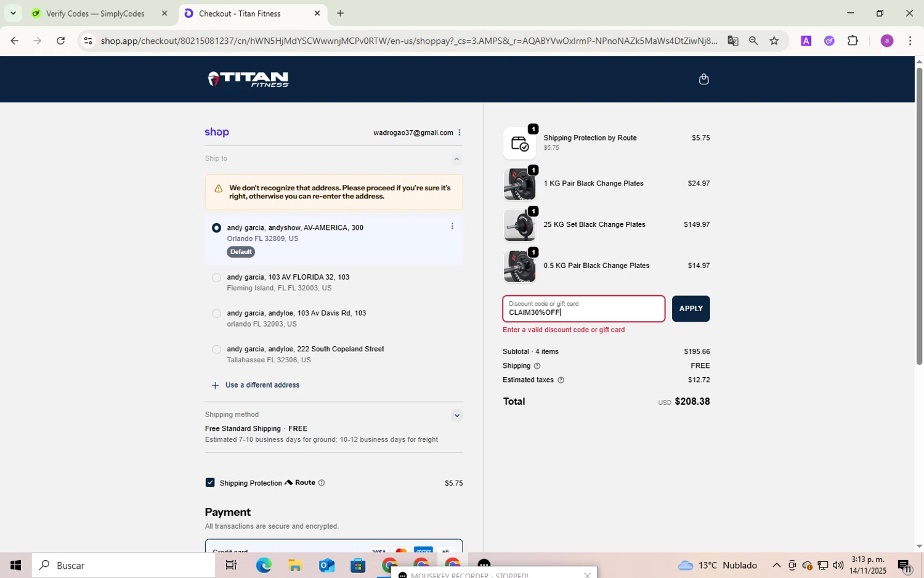Open Task View on the taskbar
Image resolution: width=924 pixels, height=578 pixels.
point(231,565)
